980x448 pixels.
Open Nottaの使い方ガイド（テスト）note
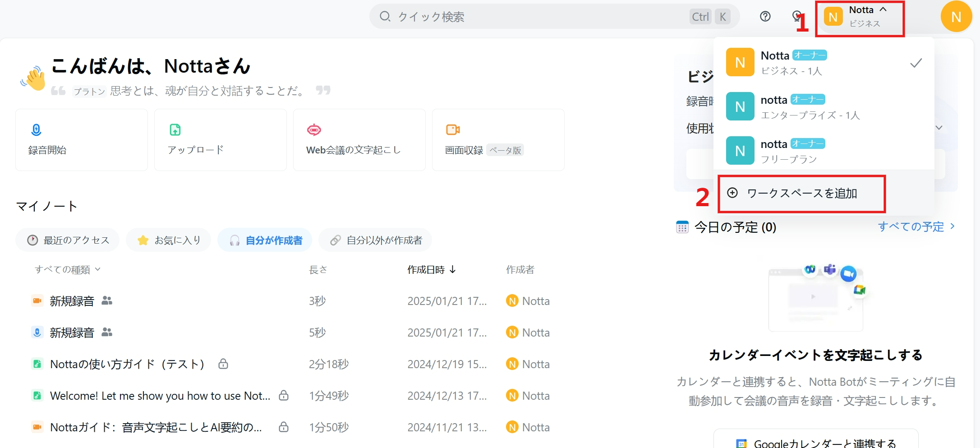click(x=128, y=364)
